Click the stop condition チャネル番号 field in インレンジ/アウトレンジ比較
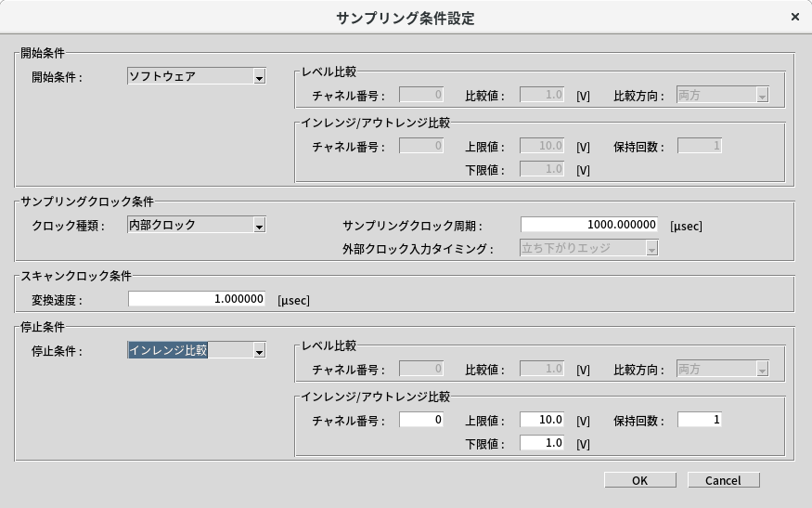812x508 pixels. 421,420
